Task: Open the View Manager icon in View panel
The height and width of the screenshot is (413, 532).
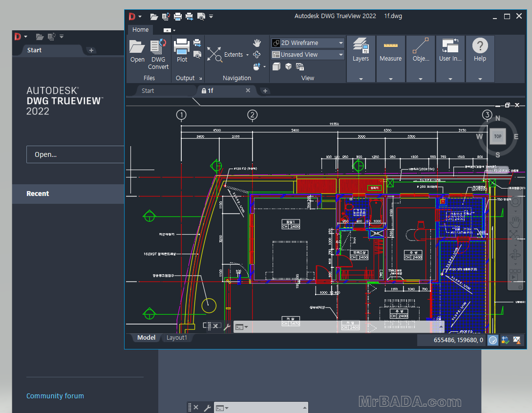Action: [300, 66]
